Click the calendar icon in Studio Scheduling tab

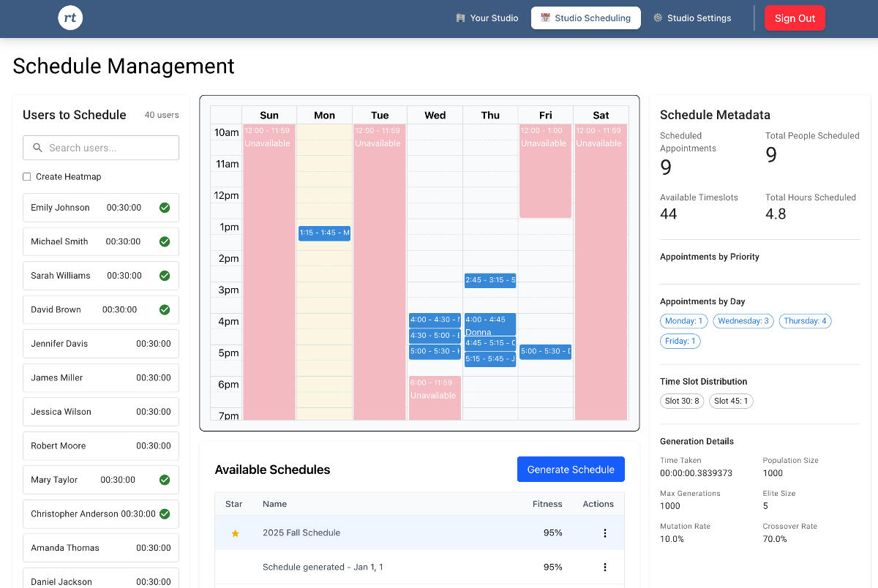click(x=545, y=18)
